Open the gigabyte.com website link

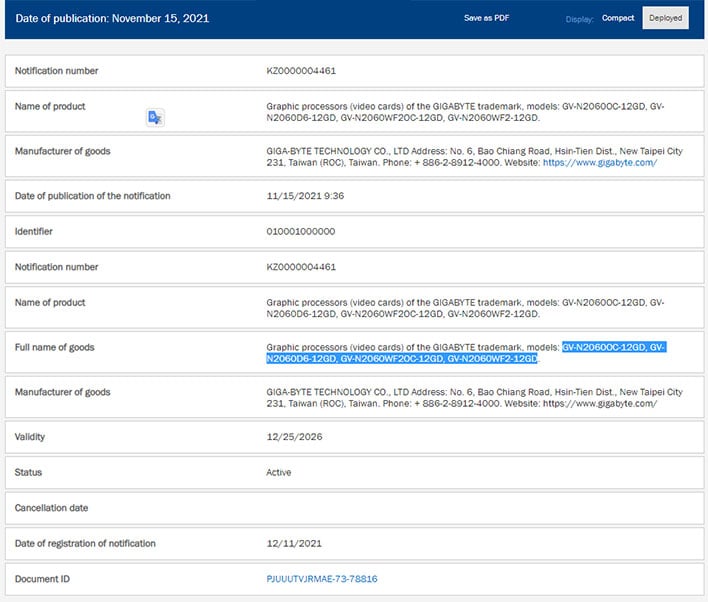point(600,163)
